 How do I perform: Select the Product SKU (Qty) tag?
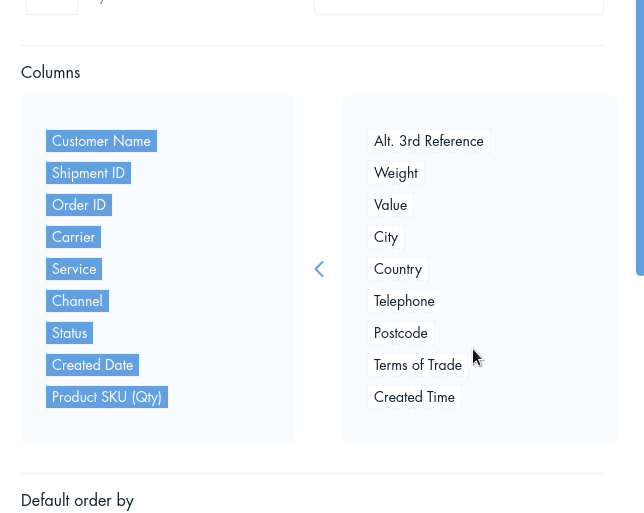coord(107,397)
